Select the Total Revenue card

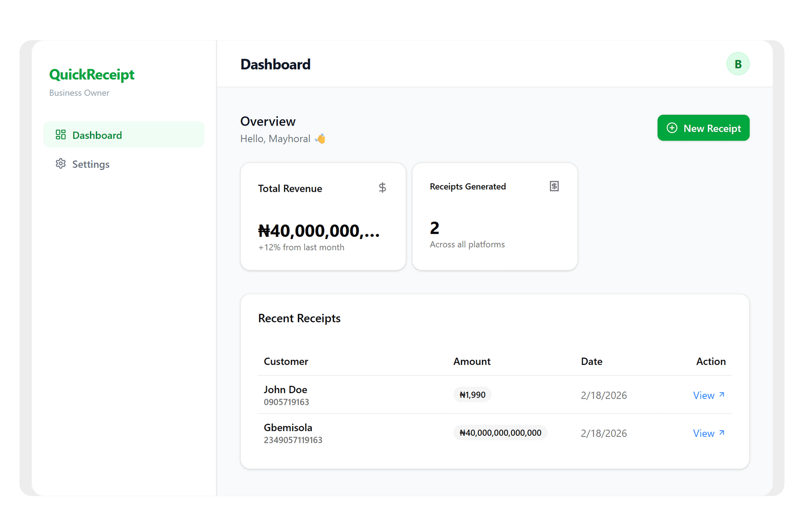[x=323, y=216]
